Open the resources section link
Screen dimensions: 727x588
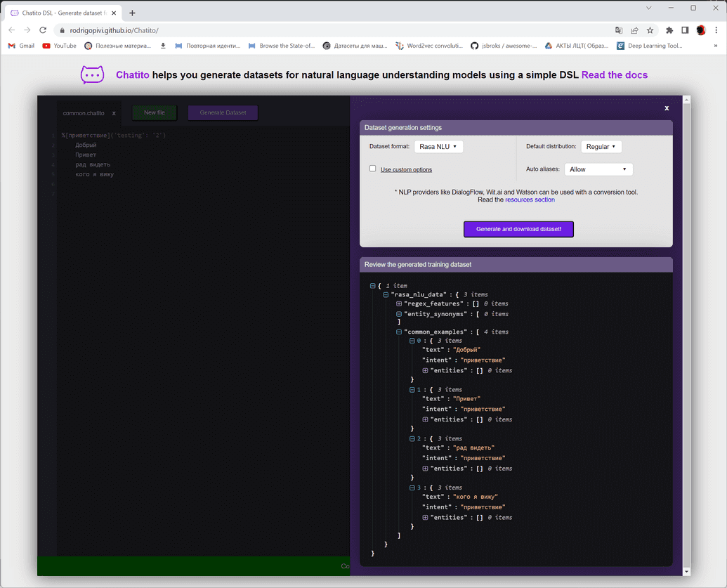tap(530, 200)
